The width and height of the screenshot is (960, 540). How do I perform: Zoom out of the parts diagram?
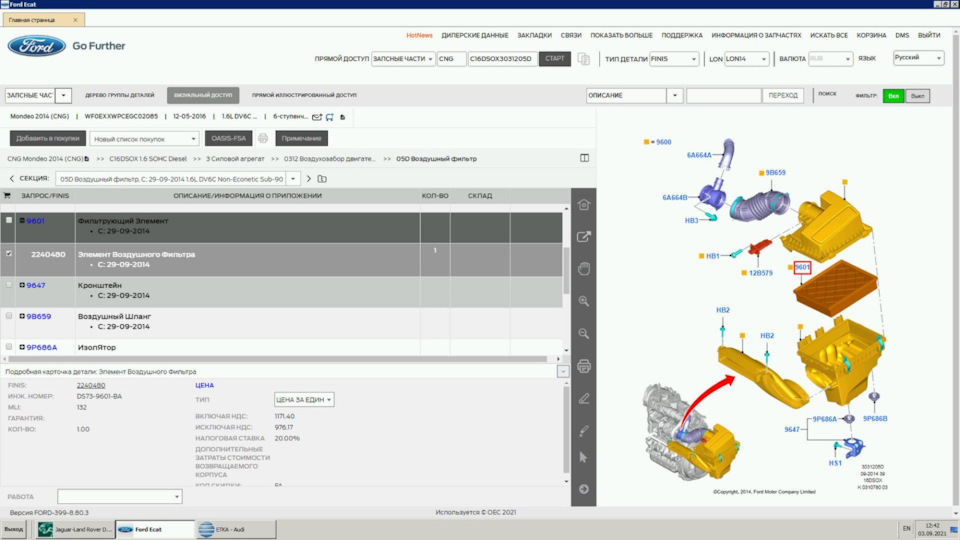pos(583,334)
